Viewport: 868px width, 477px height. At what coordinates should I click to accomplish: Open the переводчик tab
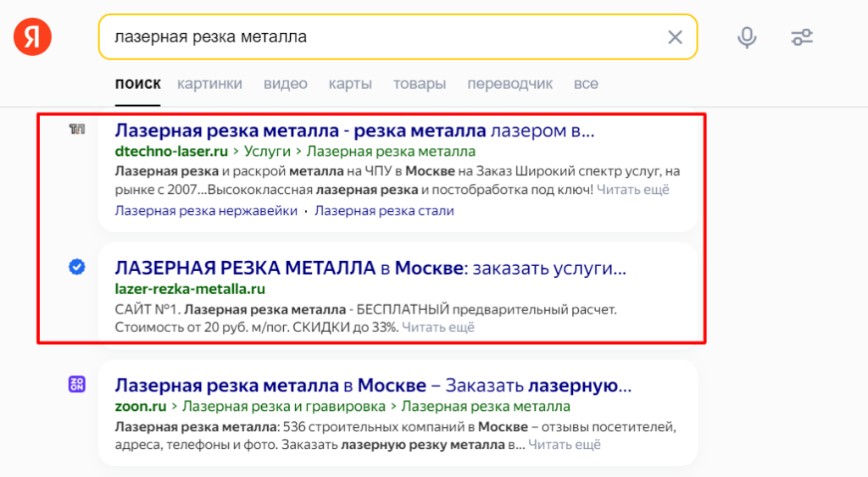click(509, 84)
